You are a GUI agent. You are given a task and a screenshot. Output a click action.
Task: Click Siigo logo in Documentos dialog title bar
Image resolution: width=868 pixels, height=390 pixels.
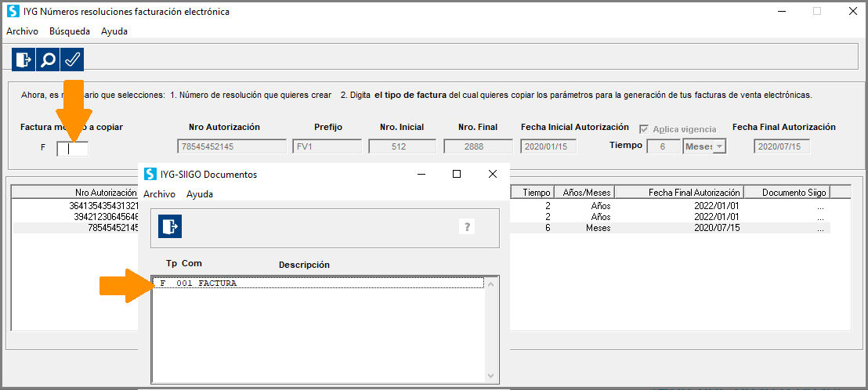pos(150,174)
